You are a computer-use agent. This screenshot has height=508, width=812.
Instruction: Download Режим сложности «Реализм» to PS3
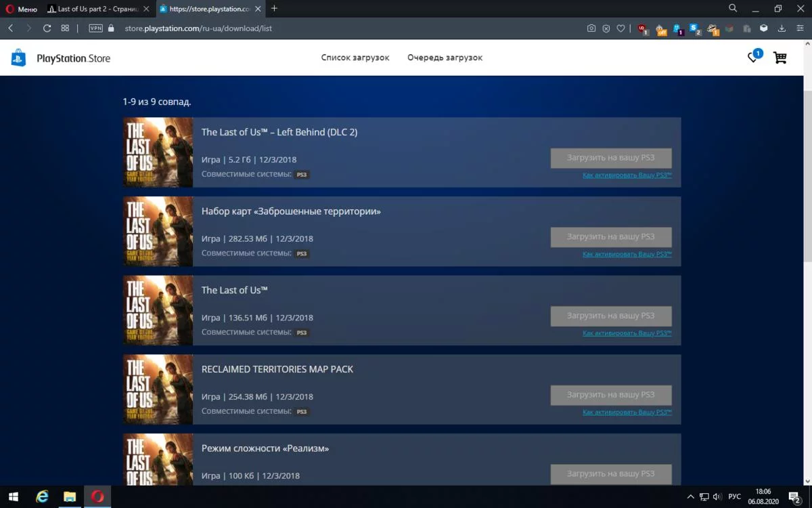(611, 474)
